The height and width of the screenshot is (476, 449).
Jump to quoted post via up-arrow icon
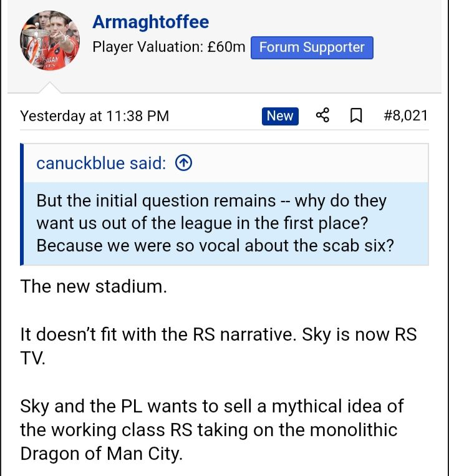[x=183, y=163]
